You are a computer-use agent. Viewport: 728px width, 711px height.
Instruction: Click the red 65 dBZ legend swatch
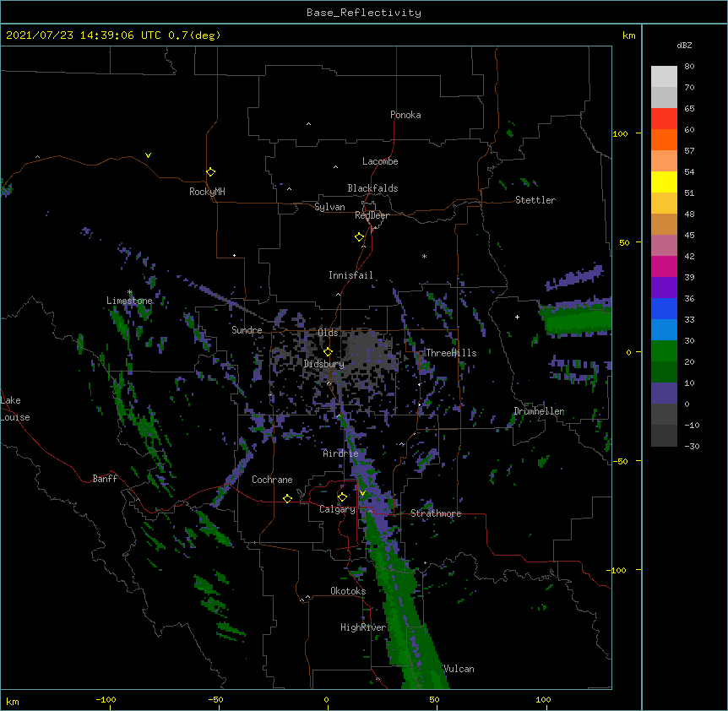664,119
